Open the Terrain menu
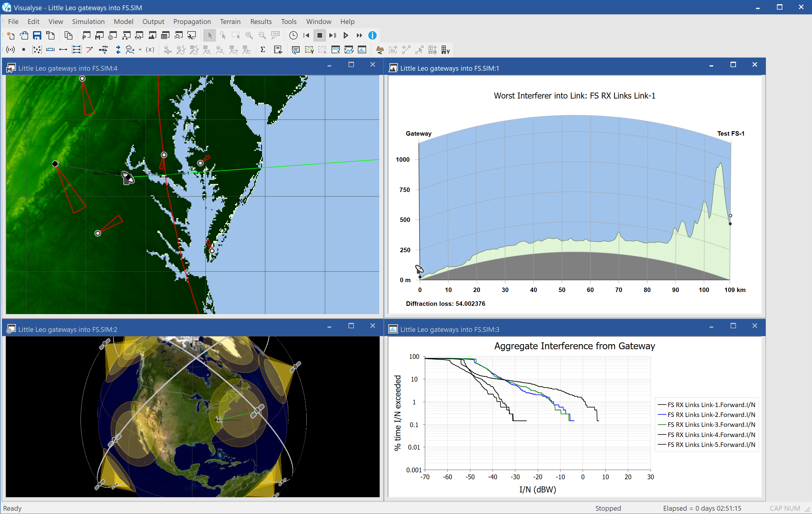The height and width of the screenshot is (514, 812). pos(230,22)
